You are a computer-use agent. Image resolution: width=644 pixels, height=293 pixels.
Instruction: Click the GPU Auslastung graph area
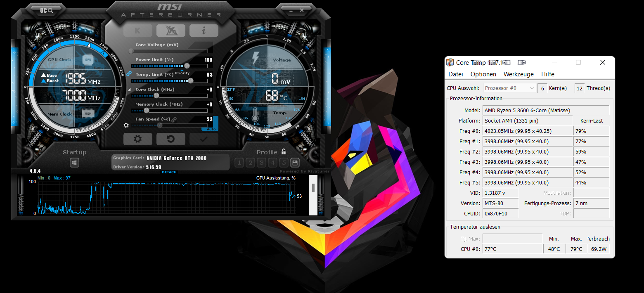(x=167, y=197)
